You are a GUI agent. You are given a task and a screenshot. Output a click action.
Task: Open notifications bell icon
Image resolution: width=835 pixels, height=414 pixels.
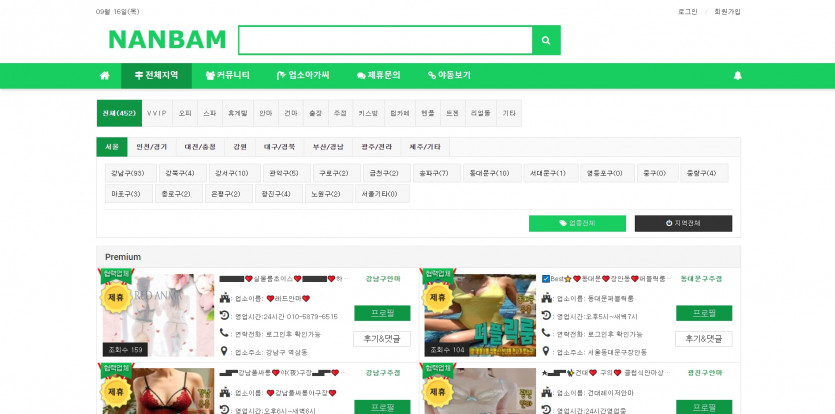738,75
